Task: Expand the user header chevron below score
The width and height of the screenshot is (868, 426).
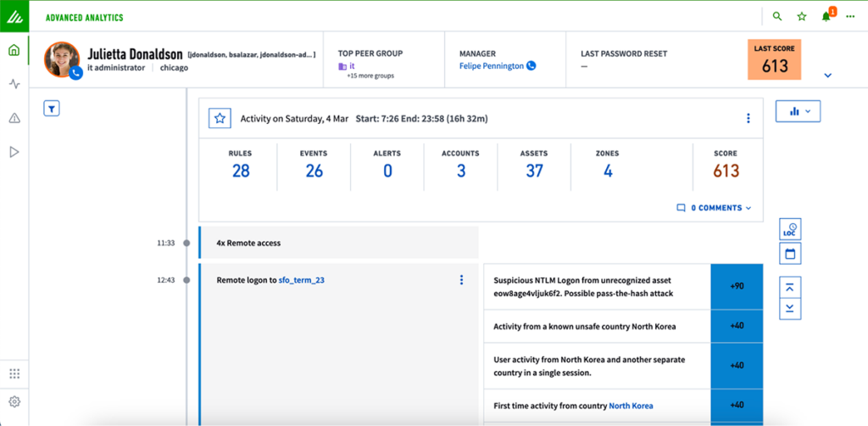Action: point(828,76)
